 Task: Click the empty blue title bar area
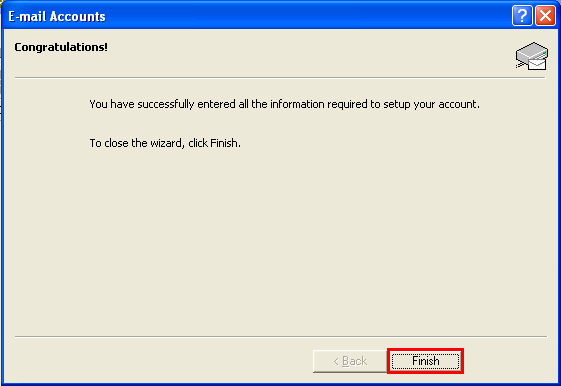click(308, 16)
